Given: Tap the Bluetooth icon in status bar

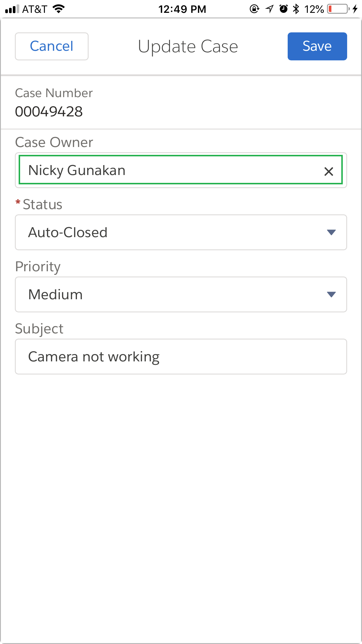Looking at the screenshot, I should tap(296, 9).
